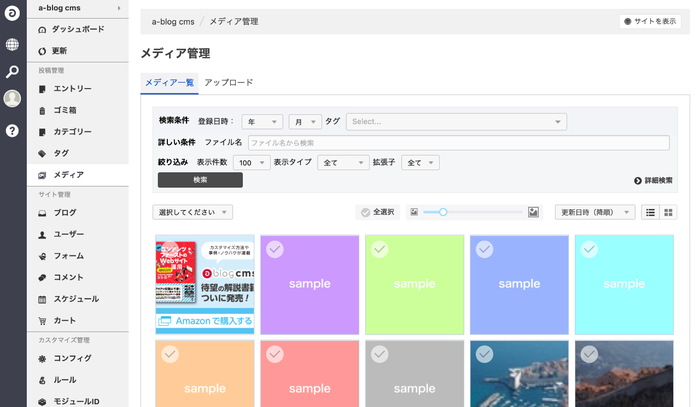Switch to the grid view icon
The image size is (700, 407).
pyautogui.click(x=668, y=212)
